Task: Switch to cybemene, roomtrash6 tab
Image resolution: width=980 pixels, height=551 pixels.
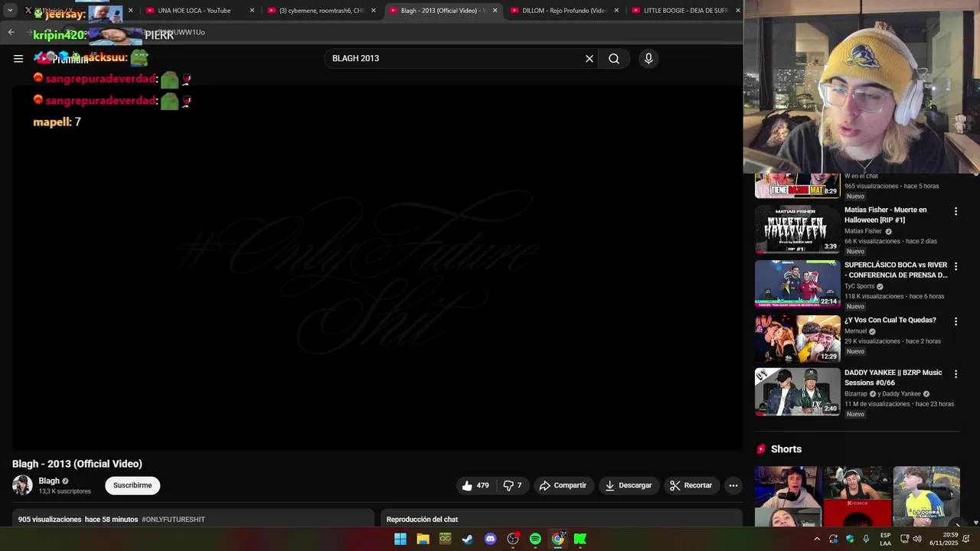Action: point(321,11)
